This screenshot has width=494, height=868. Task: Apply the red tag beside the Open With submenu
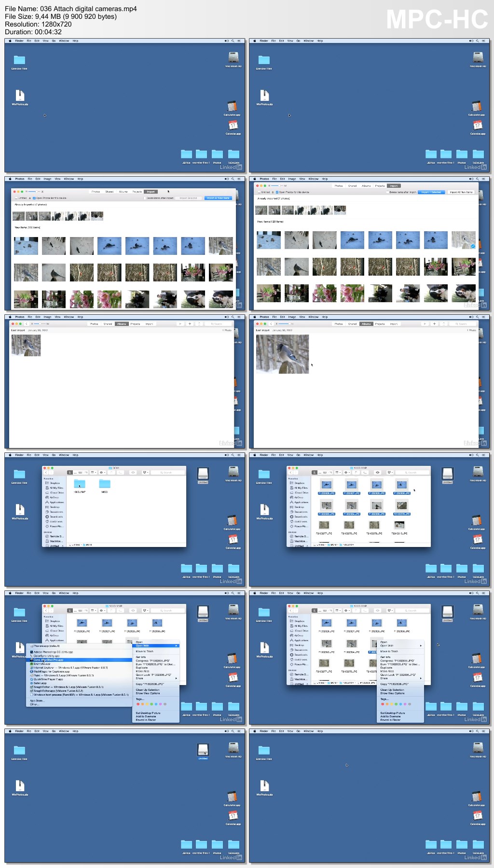[x=137, y=704]
